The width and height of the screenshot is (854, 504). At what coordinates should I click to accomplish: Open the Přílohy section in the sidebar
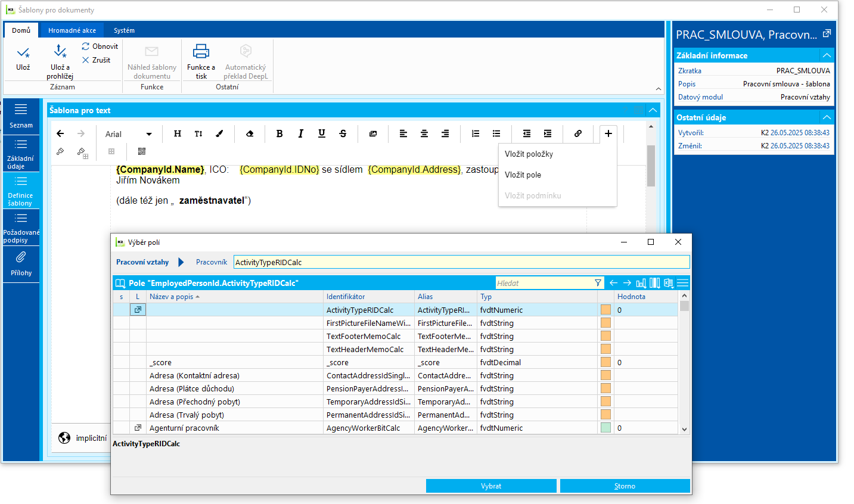click(x=21, y=264)
